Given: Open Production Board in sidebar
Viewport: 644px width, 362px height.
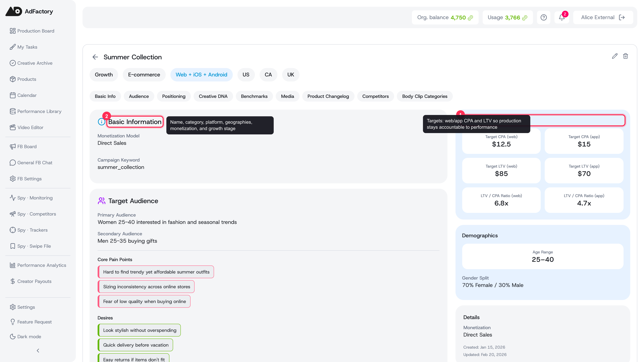Looking at the screenshot, I should [x=32, y=31].
